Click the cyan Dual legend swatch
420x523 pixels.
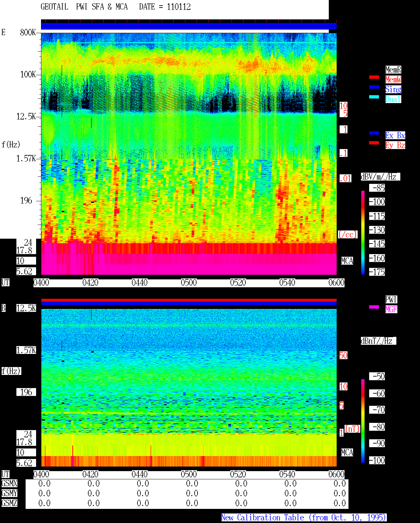pos(374,97)
